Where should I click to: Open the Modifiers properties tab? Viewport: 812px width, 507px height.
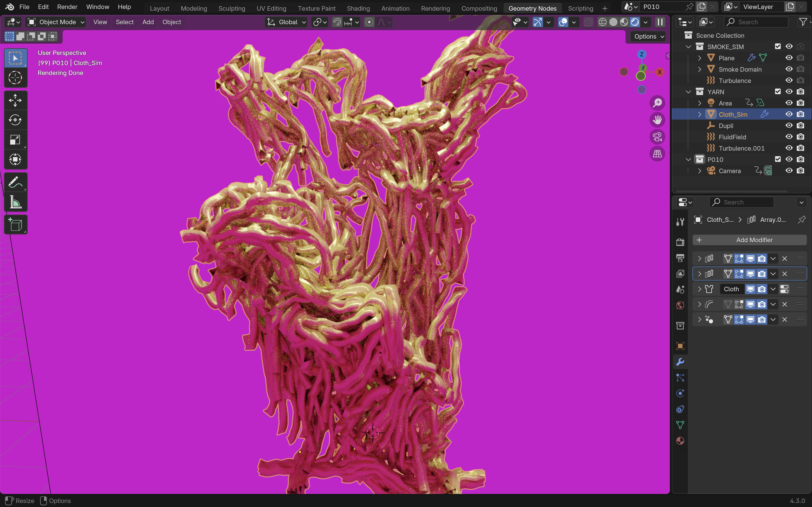pyautogui.click(x=680, y=362)
